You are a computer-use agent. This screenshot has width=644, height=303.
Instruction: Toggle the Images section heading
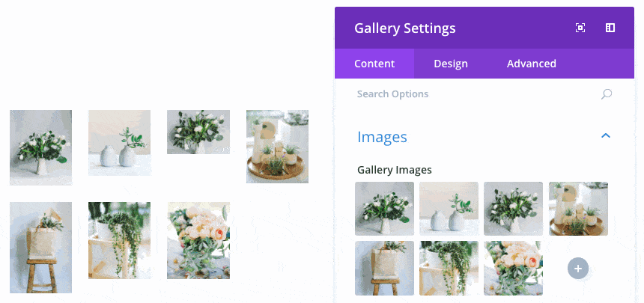pos(382,137)
